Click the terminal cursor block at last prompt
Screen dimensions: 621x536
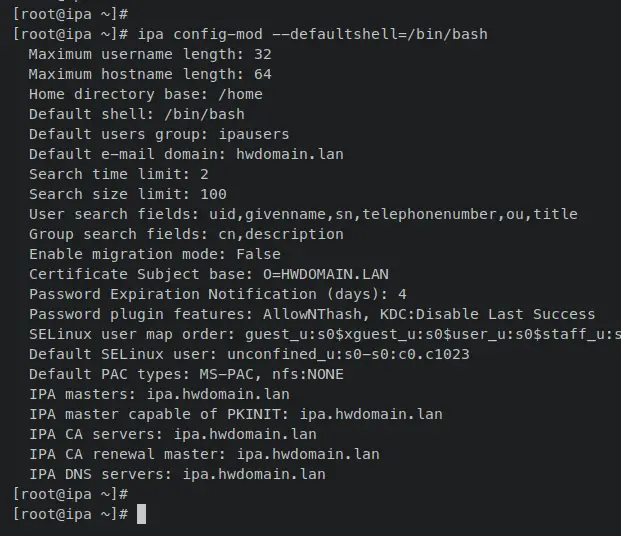142,514
